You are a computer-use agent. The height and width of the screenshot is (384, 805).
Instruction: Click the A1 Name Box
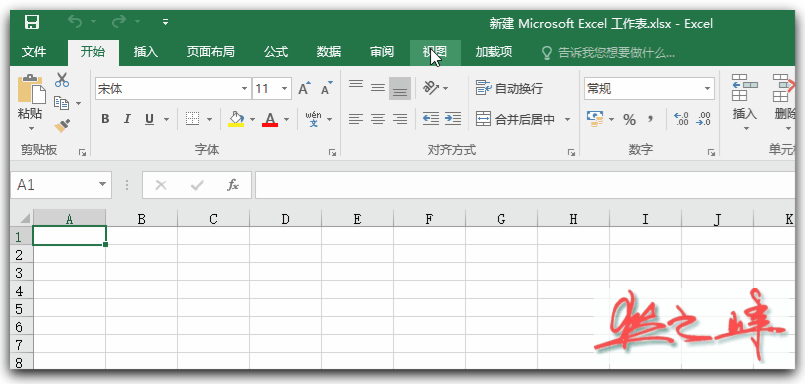click(x=61, y=185)
